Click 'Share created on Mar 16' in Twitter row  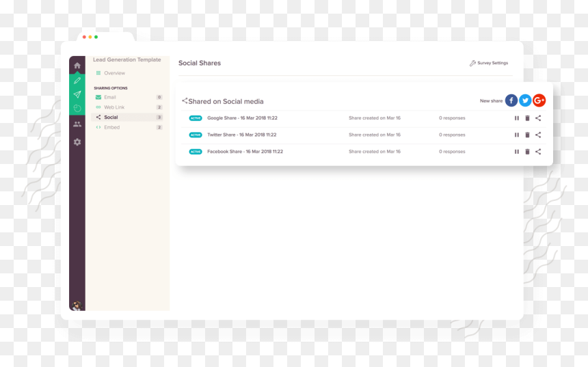[375, 135]
